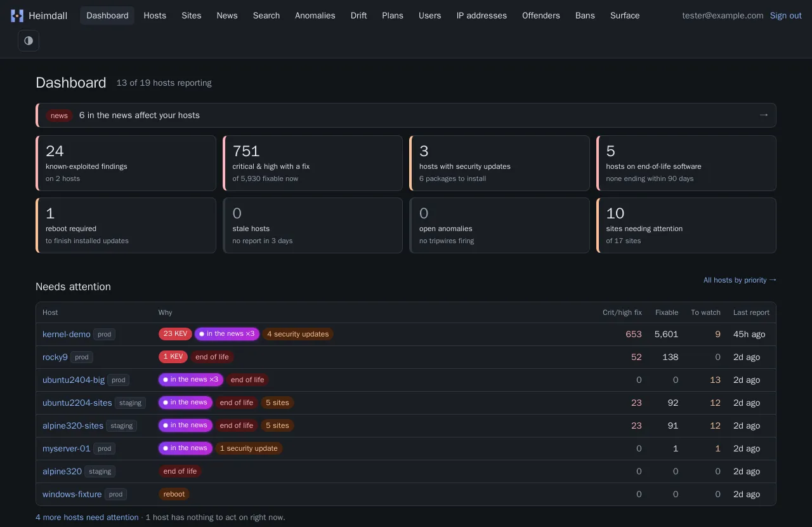This screenshot has width=812, height=527.
Task: Open the windows-fixture host link
Action: pos(72,494)
